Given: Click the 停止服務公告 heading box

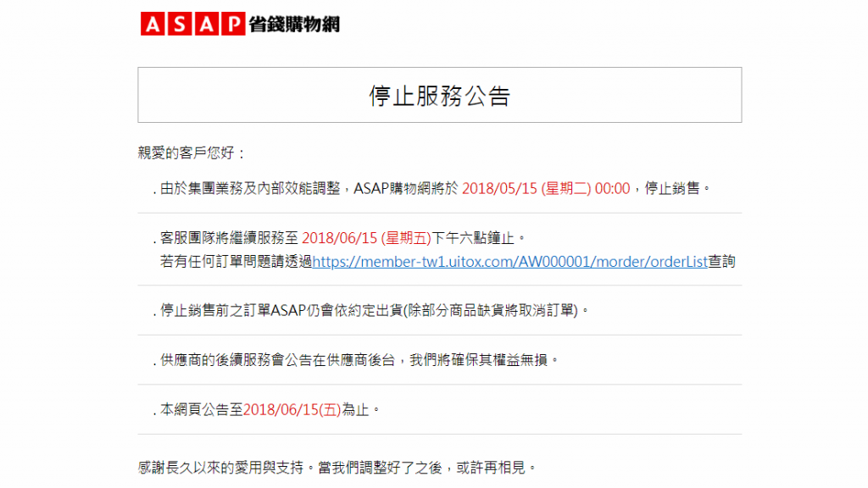Looking at the screenshot, I should tap(440, 95).
